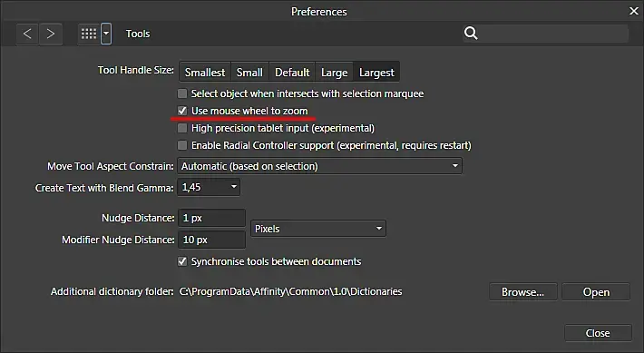Open Move Tool Aspect Constrain dropdown
This screenshot has height=353, width=644.
pos(319,166)
